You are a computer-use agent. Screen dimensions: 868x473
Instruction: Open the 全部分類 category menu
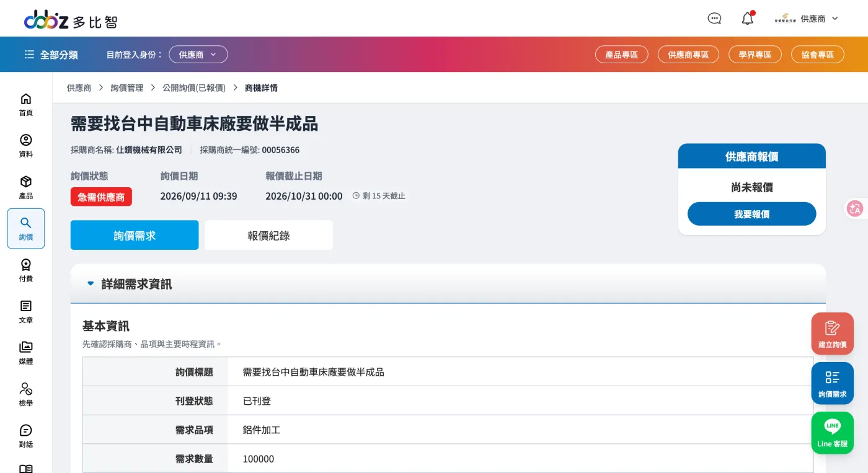(x=51, y=55)
